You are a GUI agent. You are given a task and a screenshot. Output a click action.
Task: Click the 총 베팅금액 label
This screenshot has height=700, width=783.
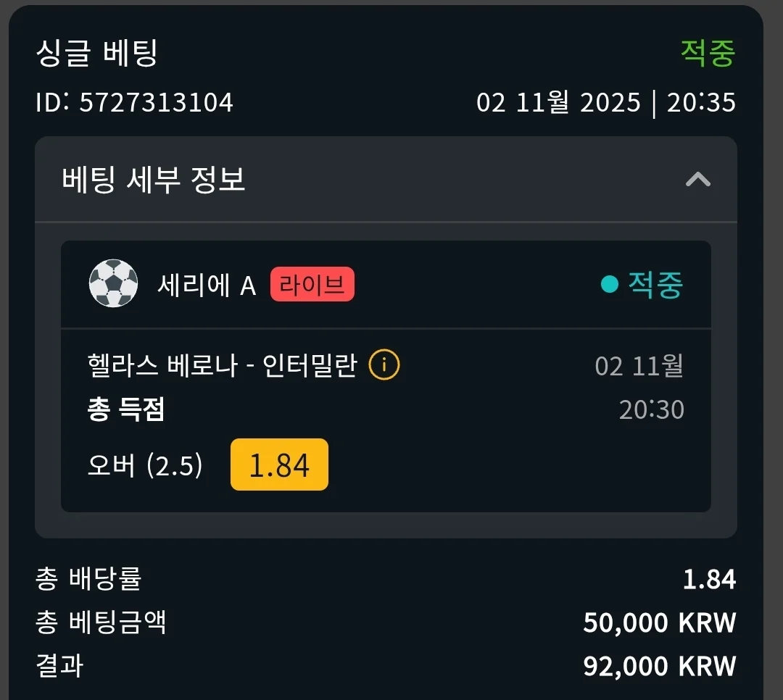(101, 622)
